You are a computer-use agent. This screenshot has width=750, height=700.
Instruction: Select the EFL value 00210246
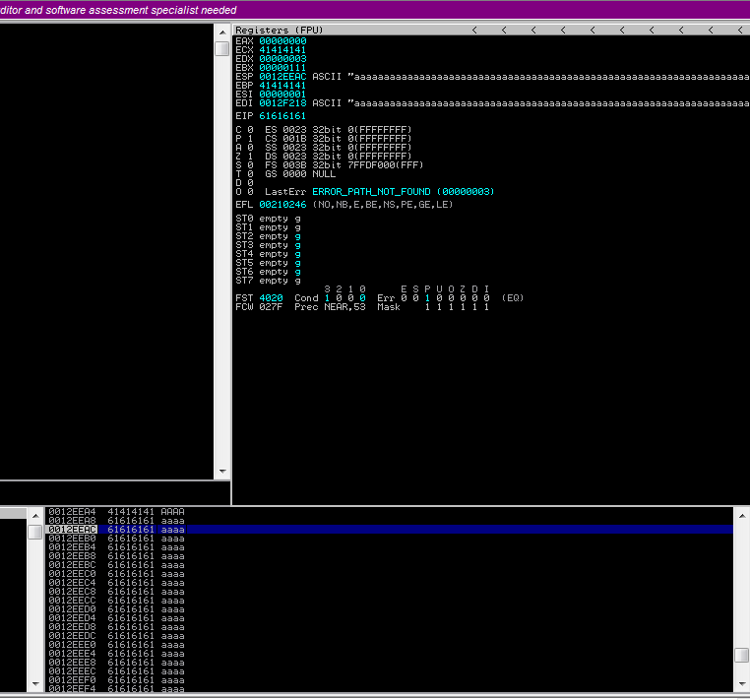point(282,205)
